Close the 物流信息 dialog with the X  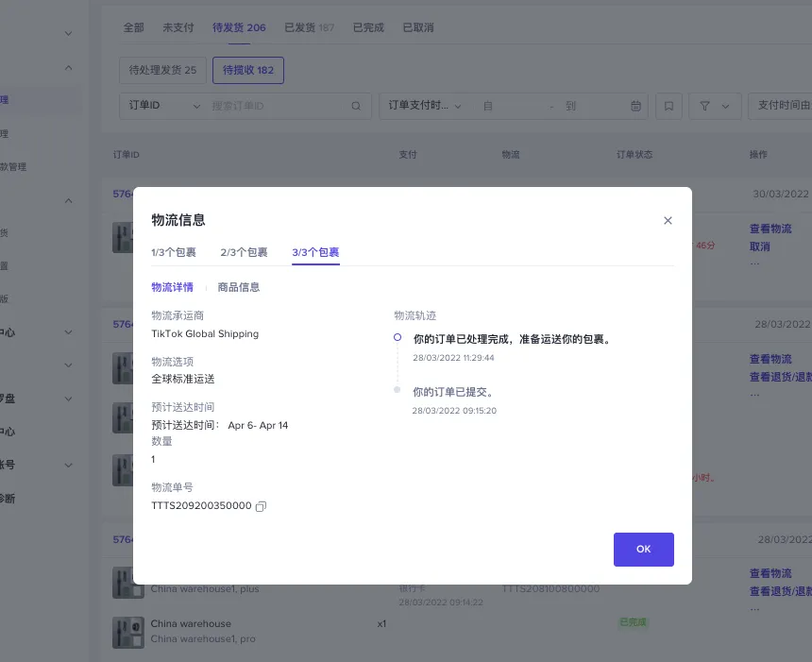[x=668, y=220]
